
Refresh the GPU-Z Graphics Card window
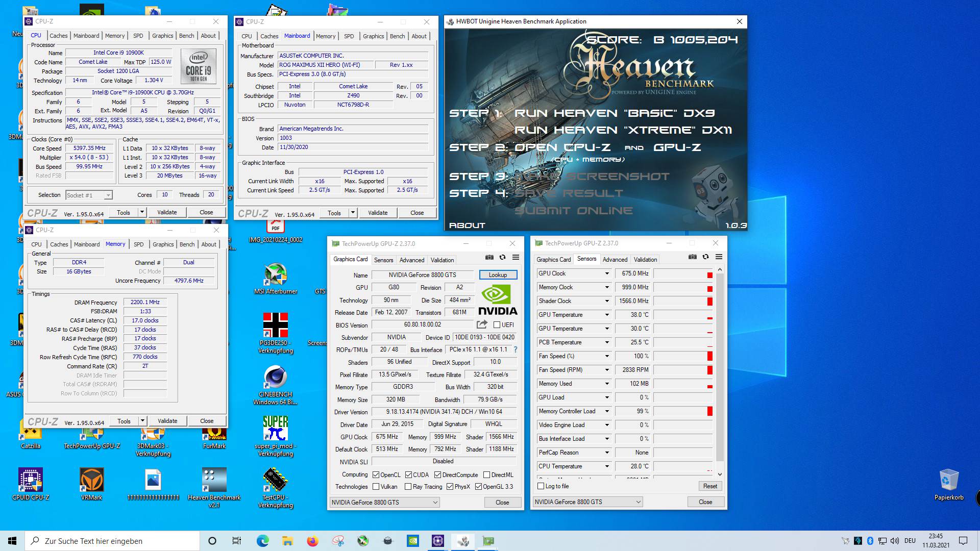[502, 257]
